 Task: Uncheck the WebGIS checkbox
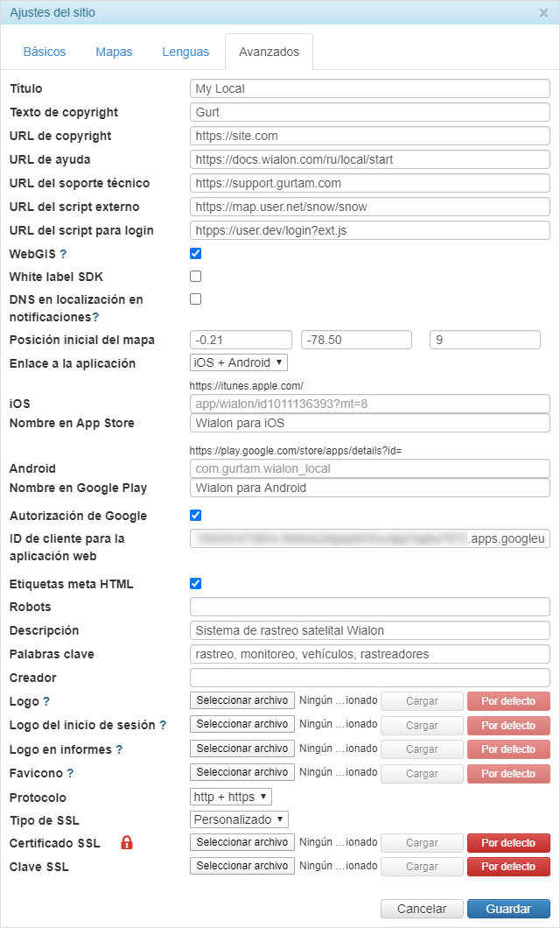(196, 254)
